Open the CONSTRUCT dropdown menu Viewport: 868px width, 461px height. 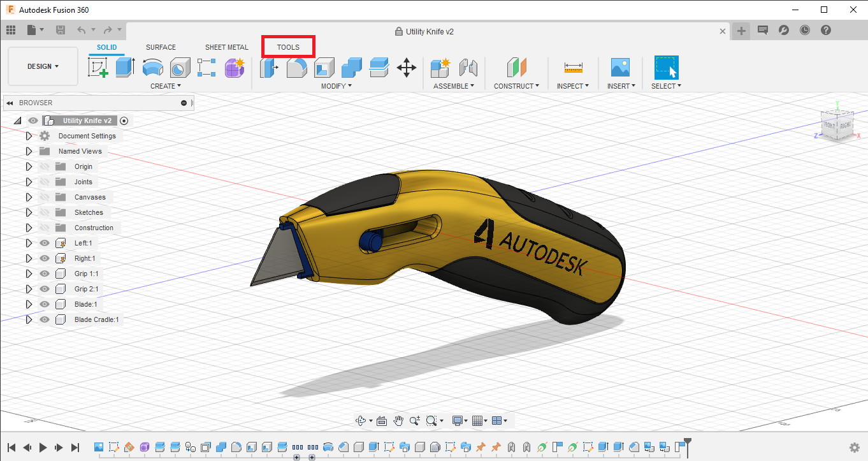point(516,86)
